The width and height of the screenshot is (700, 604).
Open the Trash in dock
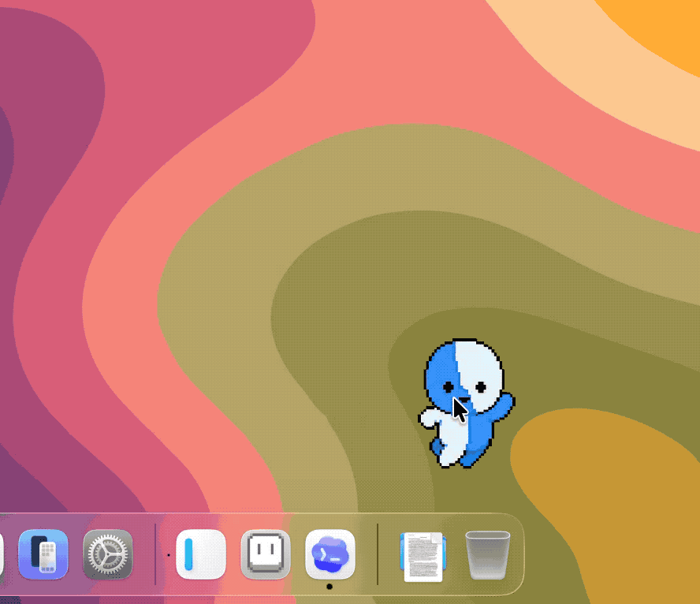[487, 555]
